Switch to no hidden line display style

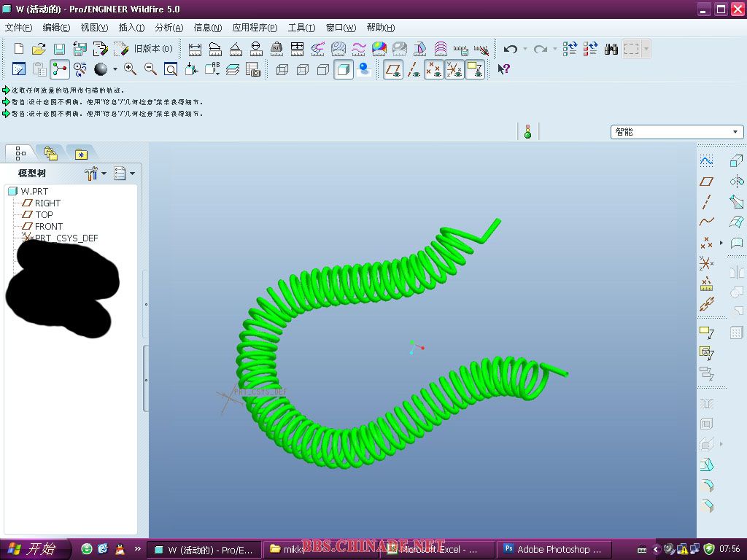click(323, 69)
